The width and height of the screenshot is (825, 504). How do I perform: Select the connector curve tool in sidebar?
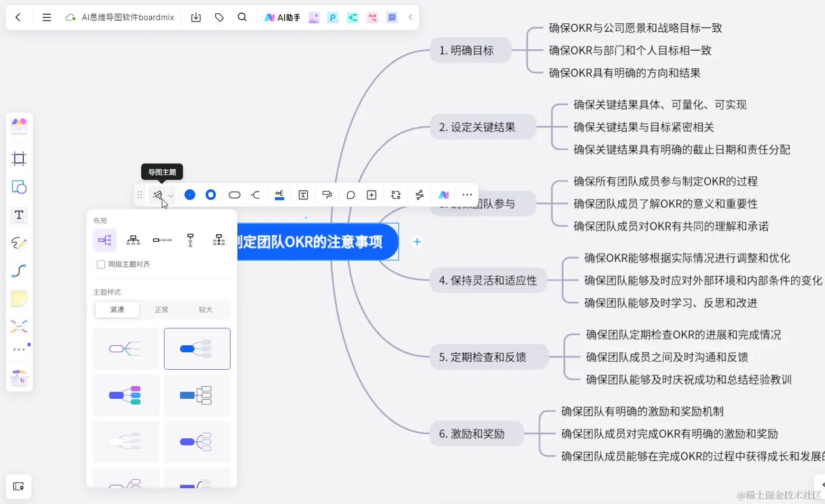[x=19, y=271]
